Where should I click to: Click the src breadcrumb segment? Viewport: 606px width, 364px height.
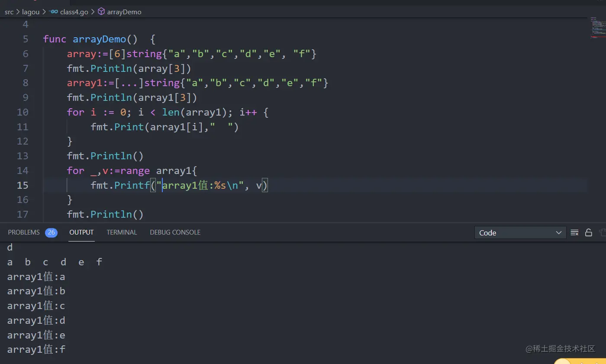click(9, 12)
